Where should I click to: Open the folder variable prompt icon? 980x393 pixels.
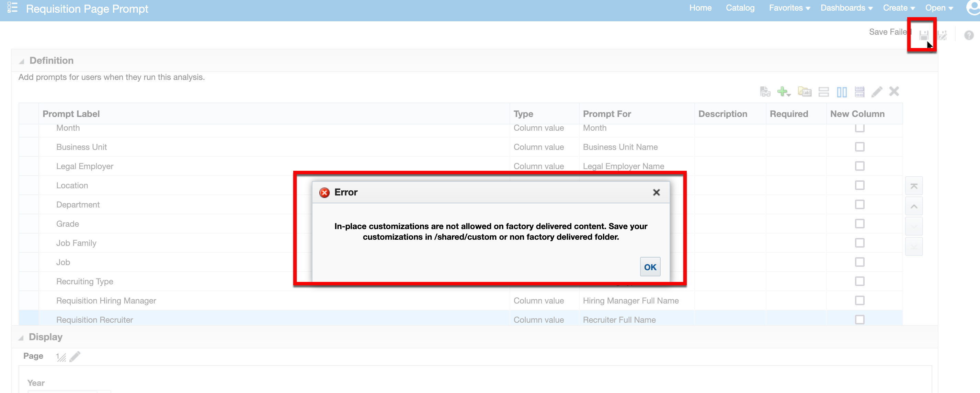pos(805,92)
